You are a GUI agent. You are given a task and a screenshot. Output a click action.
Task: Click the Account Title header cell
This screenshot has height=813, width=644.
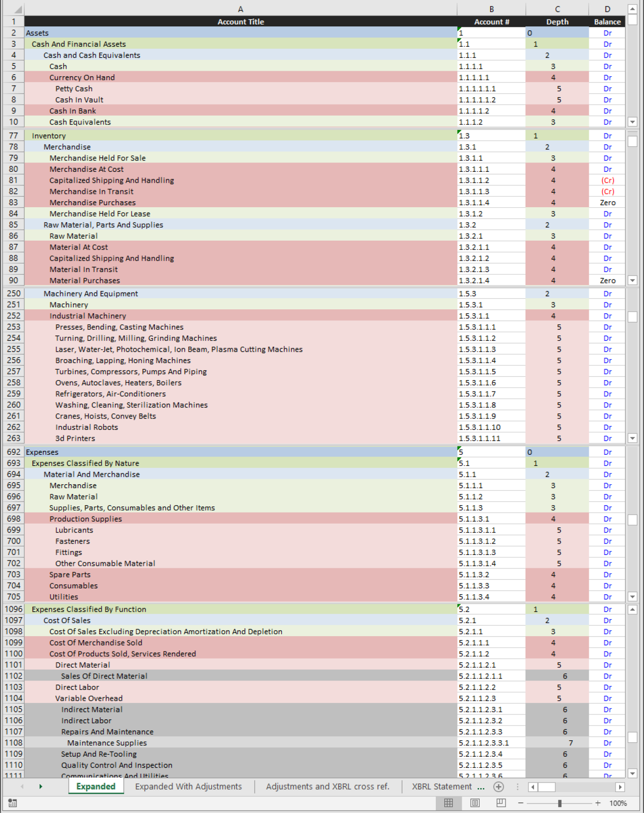(241, 22)
